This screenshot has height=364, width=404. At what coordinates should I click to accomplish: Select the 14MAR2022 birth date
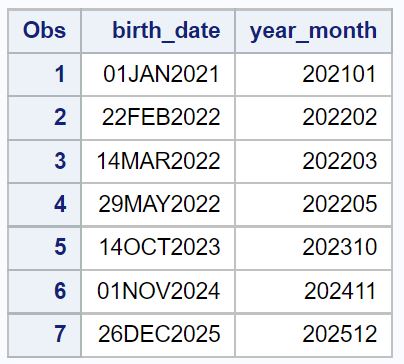point(158,161)
